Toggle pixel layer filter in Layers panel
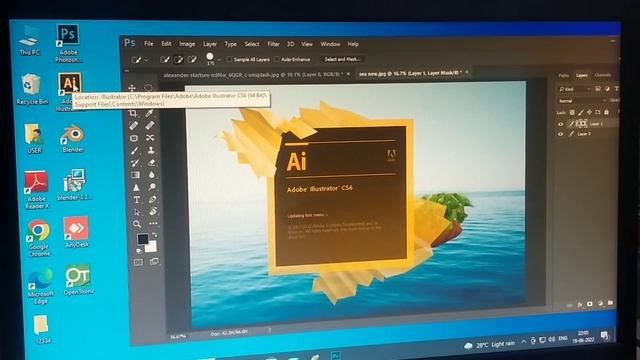The image size is (640, 360). coord(598,89)
